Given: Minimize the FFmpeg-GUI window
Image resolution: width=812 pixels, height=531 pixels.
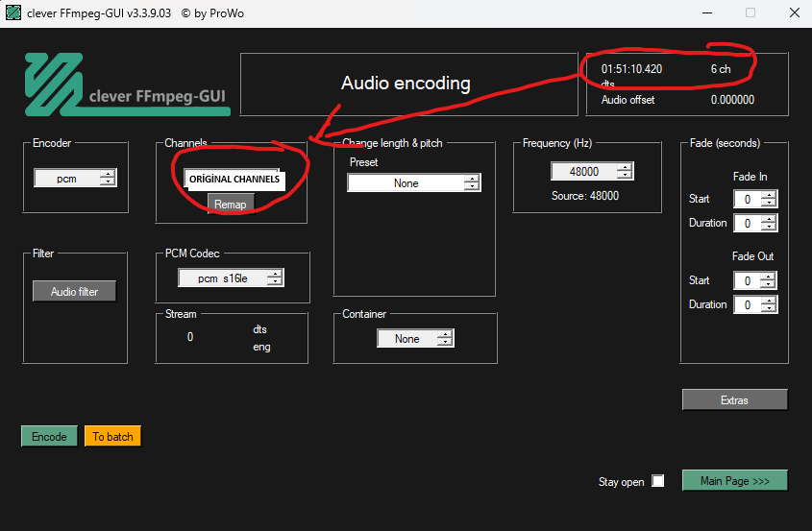Looking at the screenshot, I should point(707,12).
